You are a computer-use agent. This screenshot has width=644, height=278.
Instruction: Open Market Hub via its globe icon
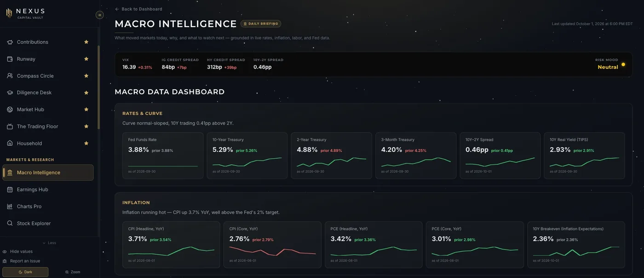(10, 110)
